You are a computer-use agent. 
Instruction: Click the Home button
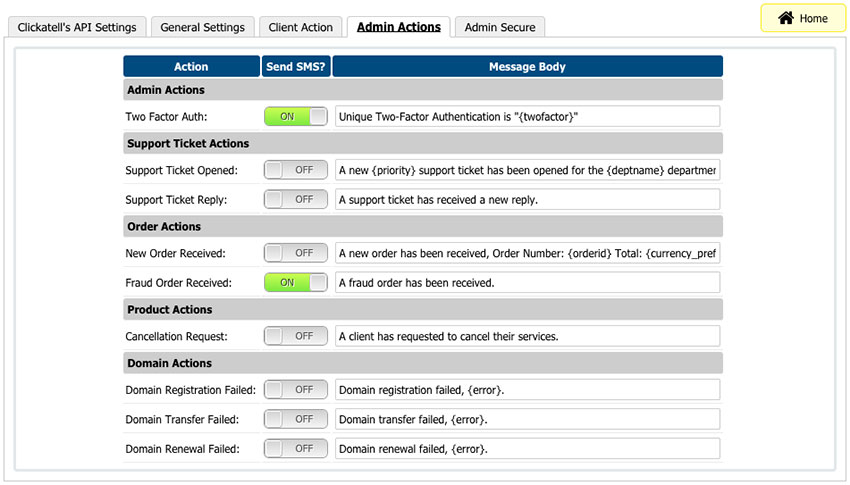[802, 18]
